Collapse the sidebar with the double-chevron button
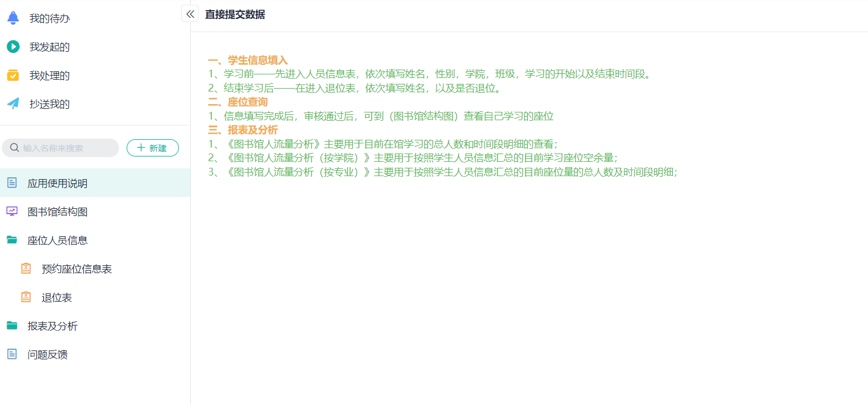 [x=190, y=14]
